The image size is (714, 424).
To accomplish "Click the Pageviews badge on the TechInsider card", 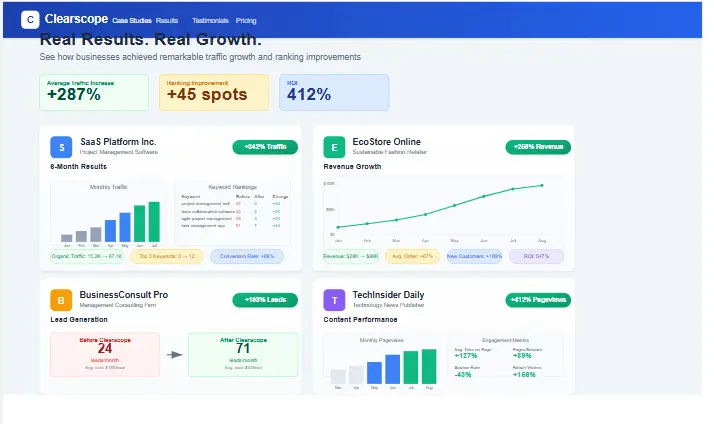I will [538, 300].
